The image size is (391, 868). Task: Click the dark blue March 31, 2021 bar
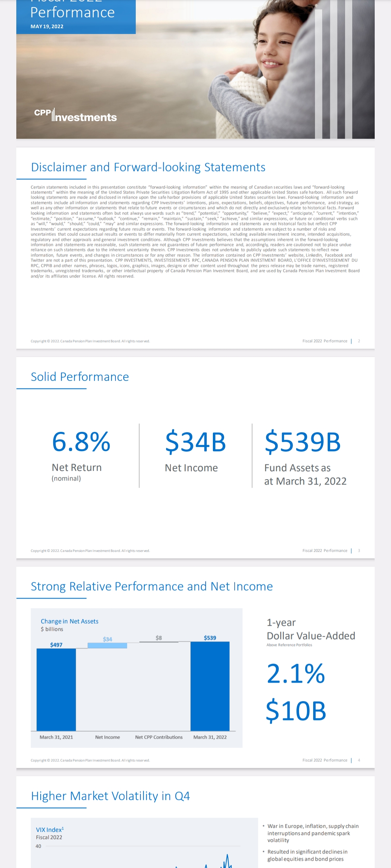pyautogui.click(x=56, y=689)
